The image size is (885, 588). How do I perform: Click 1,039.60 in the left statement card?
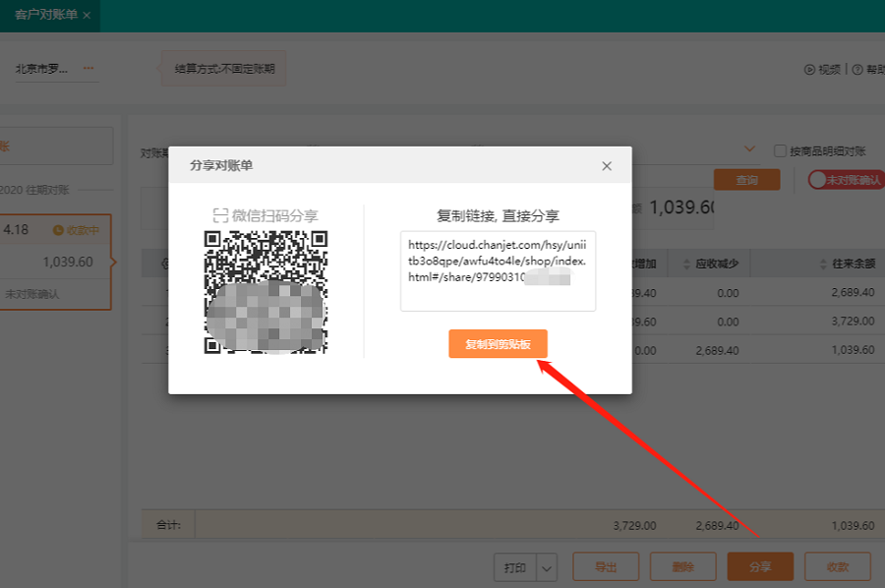click(68, 262)
